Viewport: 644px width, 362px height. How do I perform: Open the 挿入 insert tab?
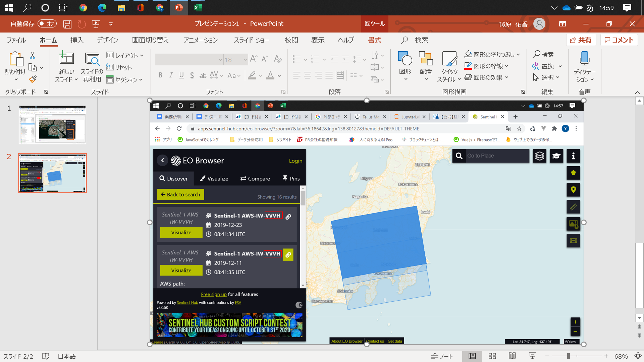(x=77, y=40)
